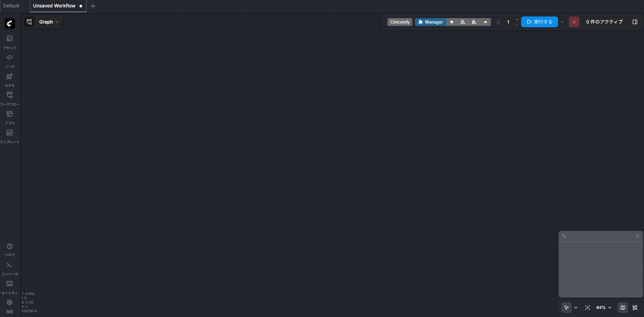Expand run options arrow next to 実行する
This screenshot has height=317, width=644.
(562, 22)
